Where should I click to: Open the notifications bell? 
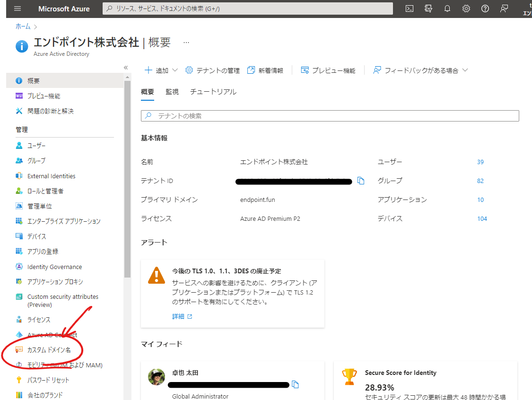tap(447, 9)
